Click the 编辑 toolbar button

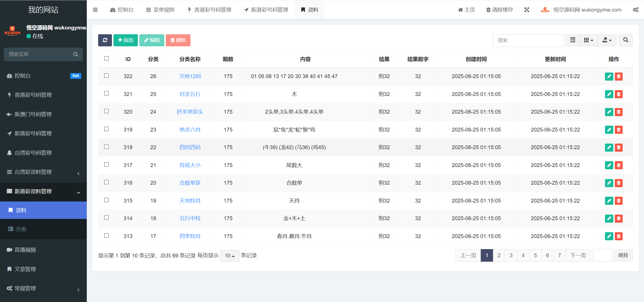(x=152, y=40)
